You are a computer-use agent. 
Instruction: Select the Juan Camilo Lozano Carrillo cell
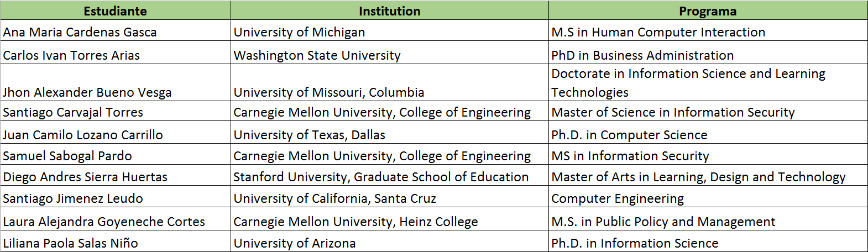[x=116, y=133]
